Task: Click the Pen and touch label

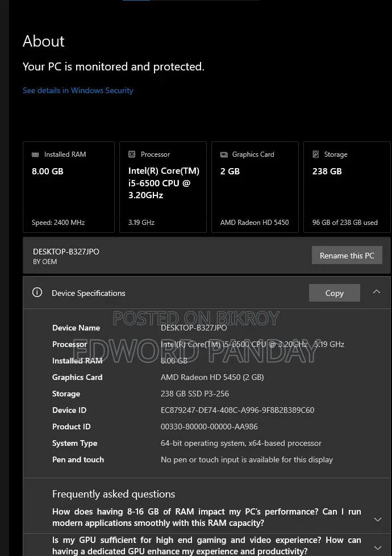Action: tap(78, 459)
